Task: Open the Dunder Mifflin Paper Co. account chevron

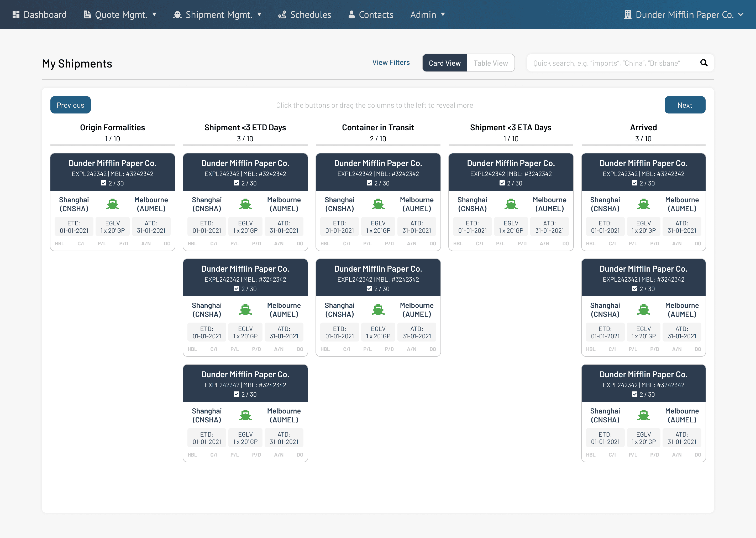Action: (741, 14)
